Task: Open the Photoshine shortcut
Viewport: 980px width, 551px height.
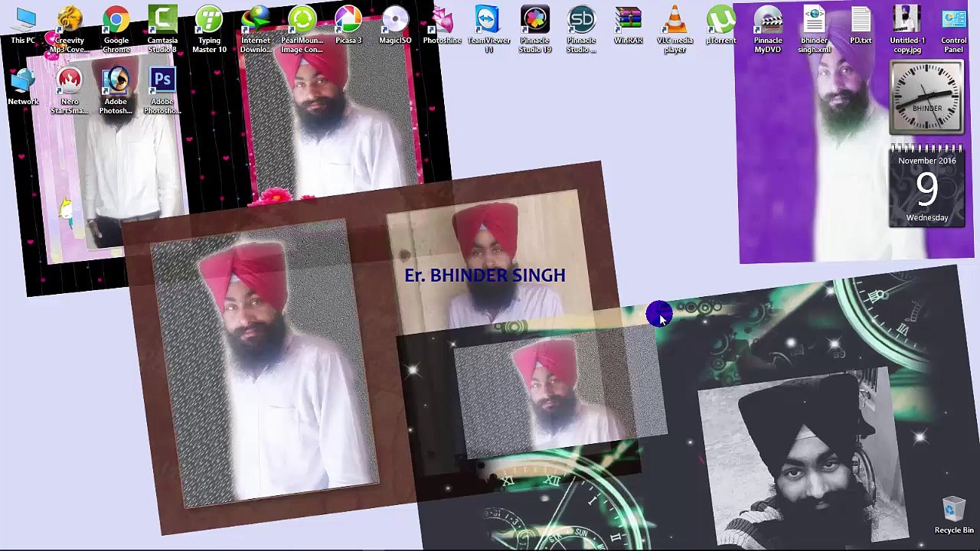Action: pos(442,25)
